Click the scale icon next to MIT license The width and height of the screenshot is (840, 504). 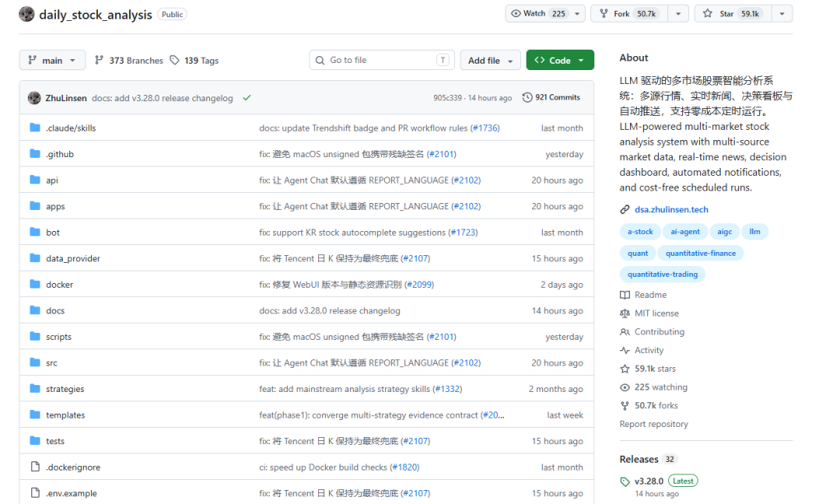tap(625, 313)
